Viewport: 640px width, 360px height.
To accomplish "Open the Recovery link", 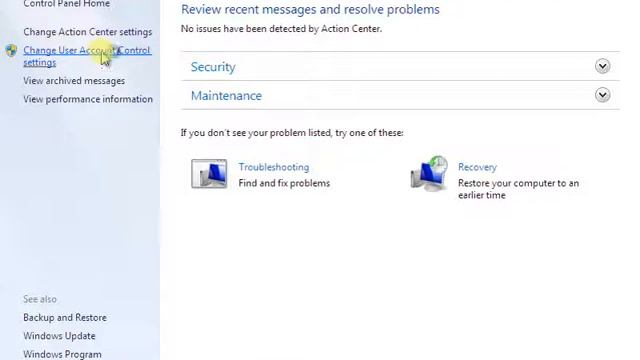I will [477, 167].
